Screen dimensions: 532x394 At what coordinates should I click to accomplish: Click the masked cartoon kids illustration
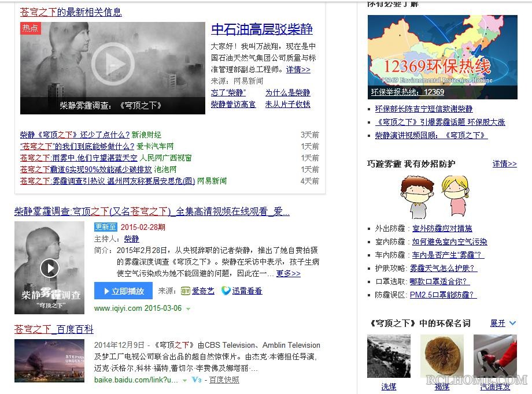click(x=434, y=196)
